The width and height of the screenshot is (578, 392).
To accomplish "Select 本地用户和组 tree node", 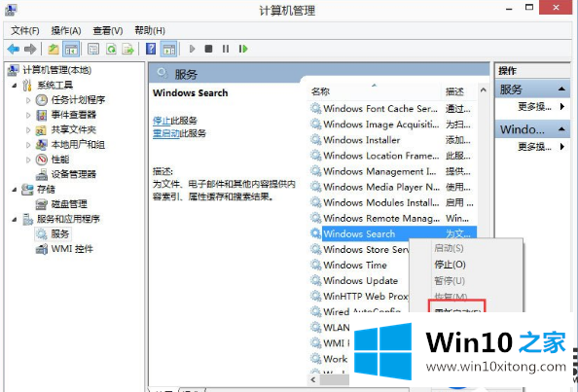I will pyautogui.click(x=78, y=145).
